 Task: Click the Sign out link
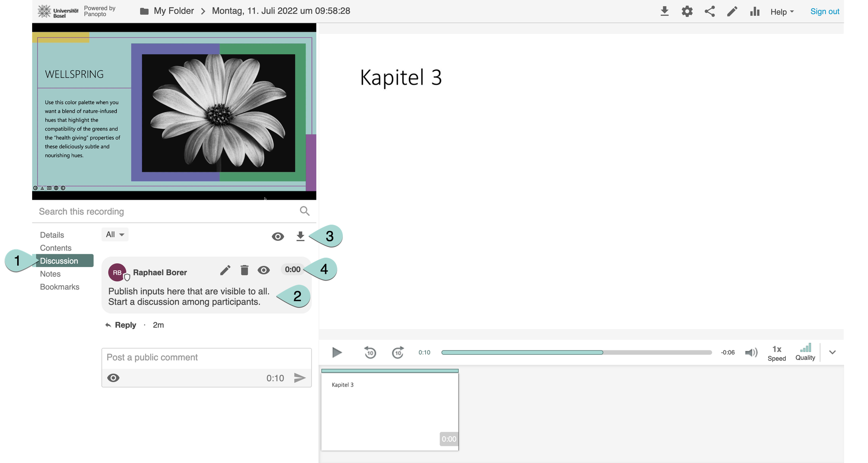coord(825,12)
